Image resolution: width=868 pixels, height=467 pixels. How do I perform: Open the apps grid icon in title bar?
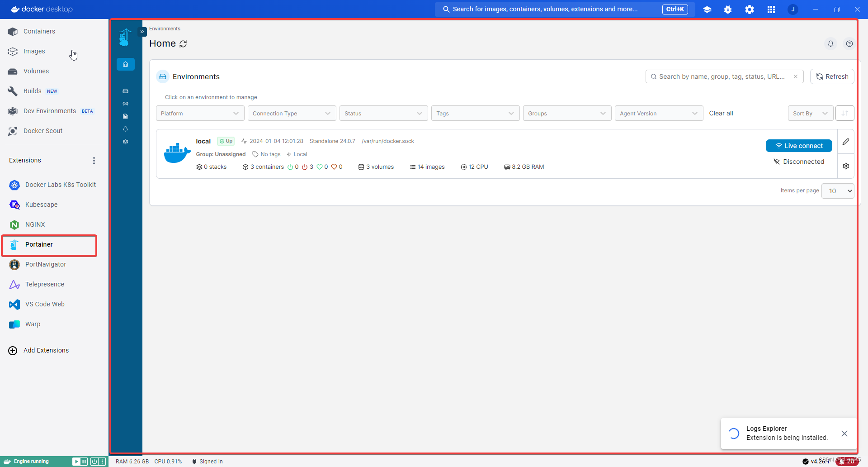coord(771,10)
